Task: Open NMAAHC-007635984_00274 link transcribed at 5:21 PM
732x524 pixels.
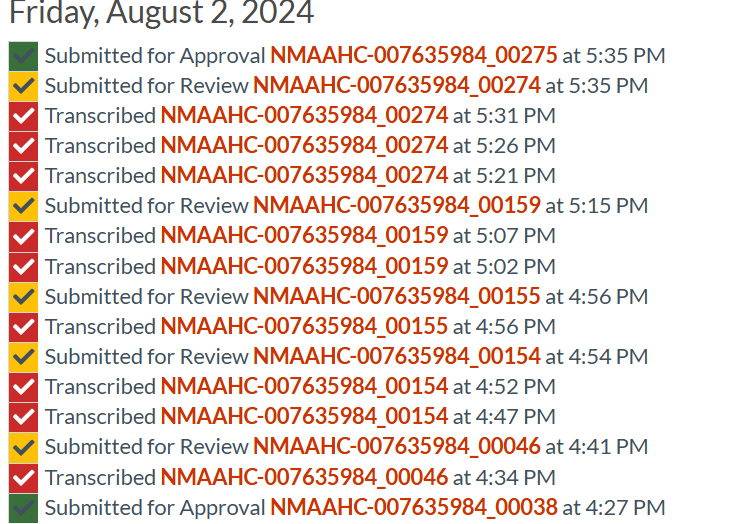Action: [x=304, y=176]
